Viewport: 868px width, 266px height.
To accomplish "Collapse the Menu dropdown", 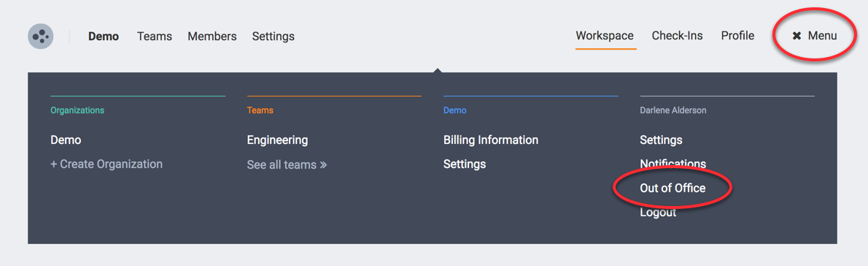I will [x=814, y=36].
